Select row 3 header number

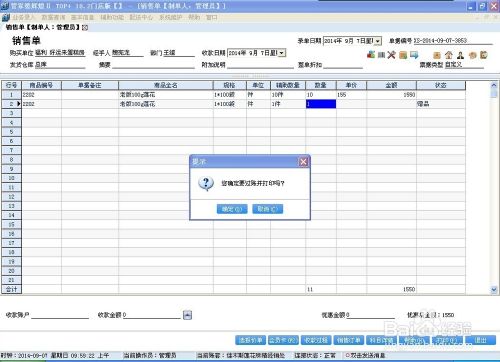(11, 113)
